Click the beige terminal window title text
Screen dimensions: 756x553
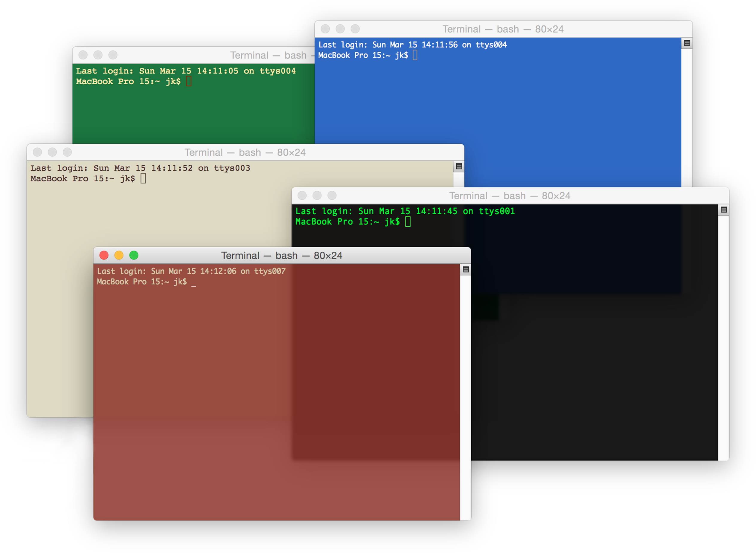[x=245, y=153]
